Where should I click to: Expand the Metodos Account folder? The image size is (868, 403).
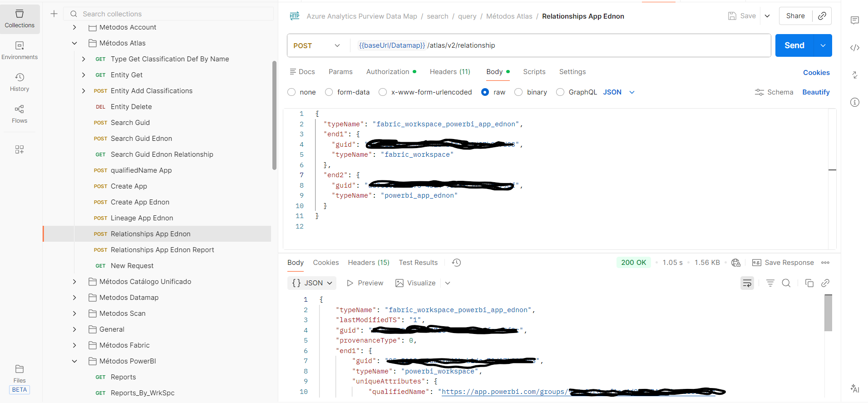click(x=74, y=27)
